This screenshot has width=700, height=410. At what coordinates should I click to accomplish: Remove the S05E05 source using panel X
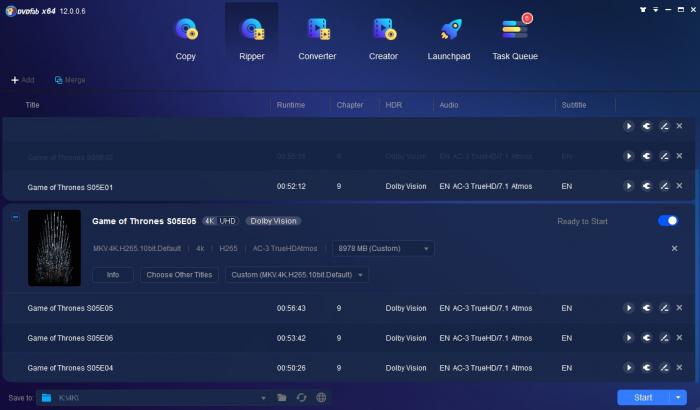(x=675, y=248)
